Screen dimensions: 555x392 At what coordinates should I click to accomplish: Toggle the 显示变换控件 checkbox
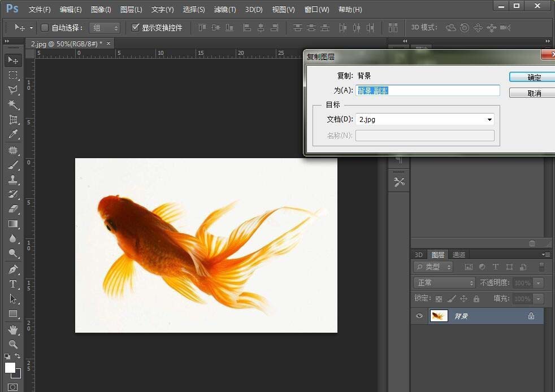click(x=136, y=27)
